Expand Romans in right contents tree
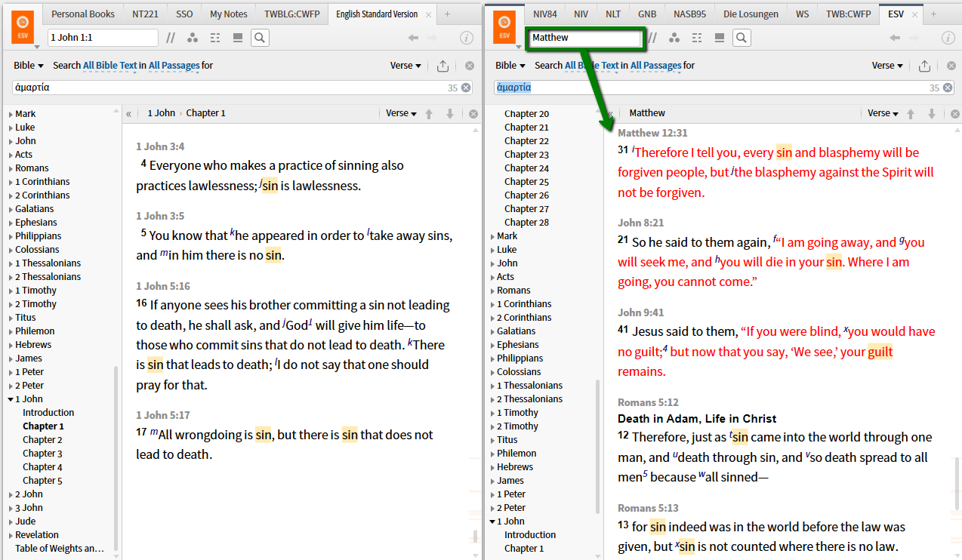 click(x=492, y=291)
